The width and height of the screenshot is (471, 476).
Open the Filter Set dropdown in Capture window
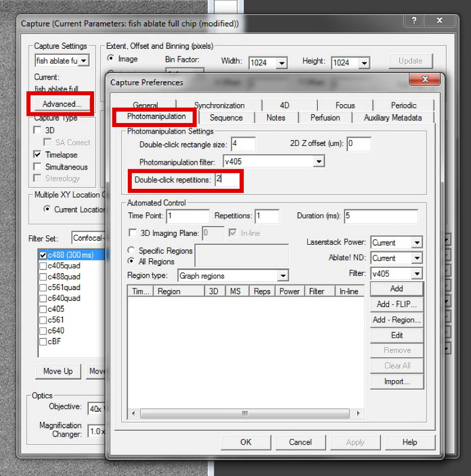(x=89, y=238)
